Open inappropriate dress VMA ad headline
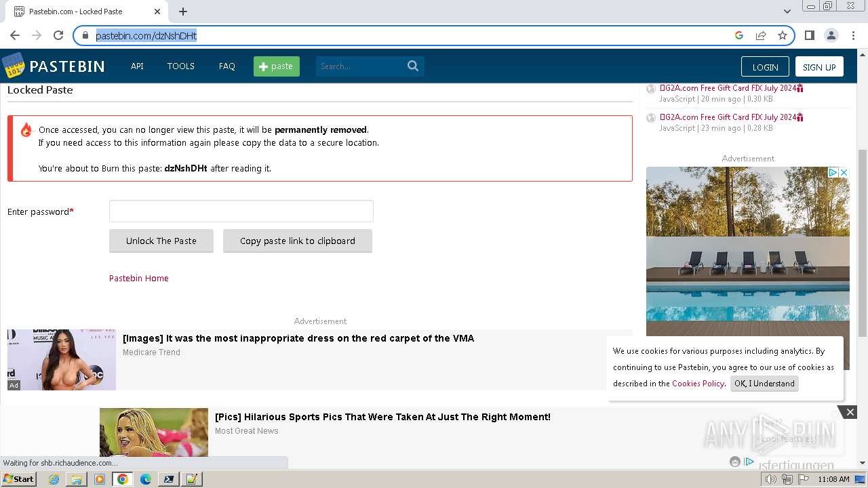 coord(298,338)
